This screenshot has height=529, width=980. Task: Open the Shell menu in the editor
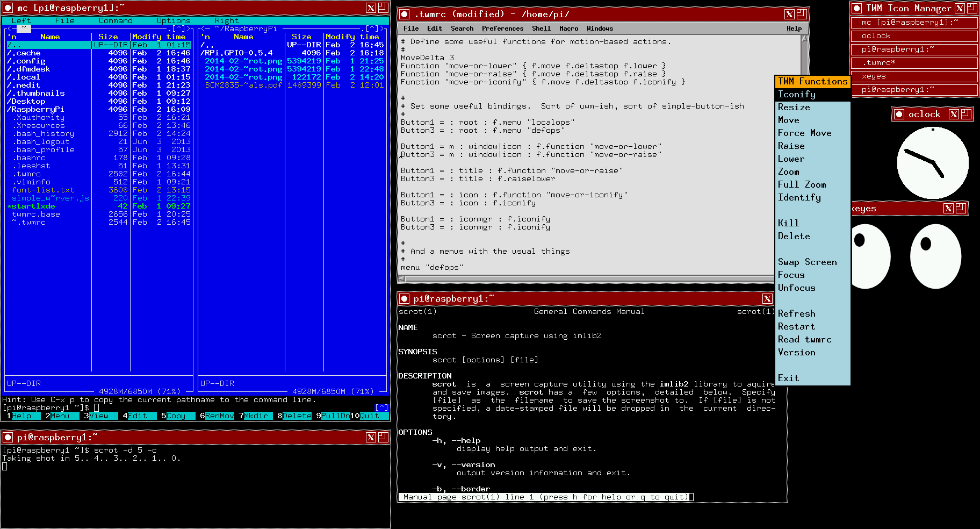(541, 28)
